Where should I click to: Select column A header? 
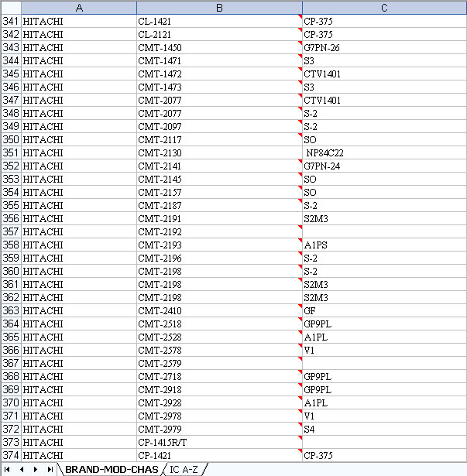78,8
